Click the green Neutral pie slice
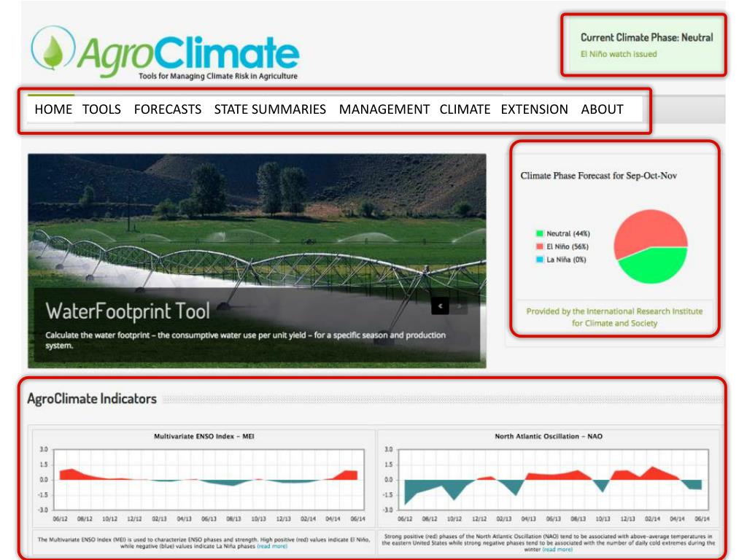 coord(655,267)
